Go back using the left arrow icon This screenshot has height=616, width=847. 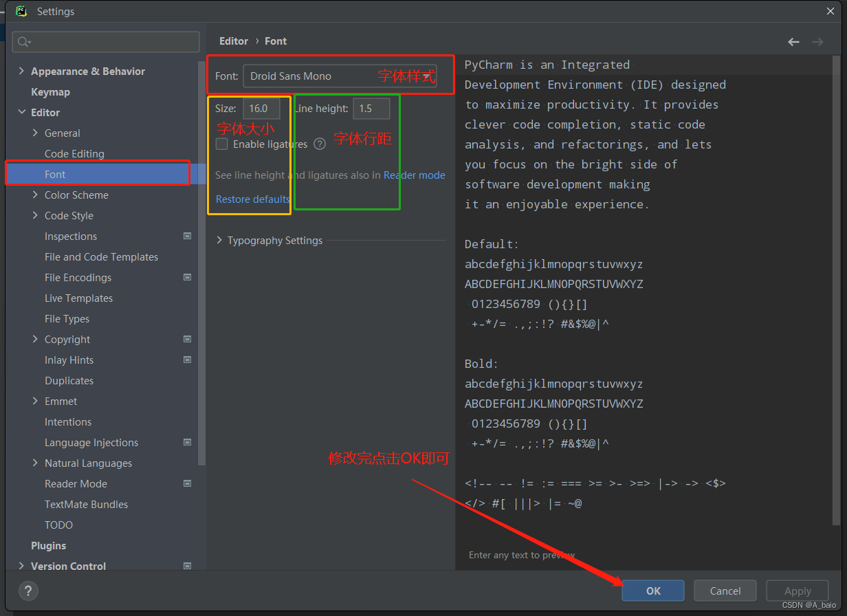tap(794, 42)
